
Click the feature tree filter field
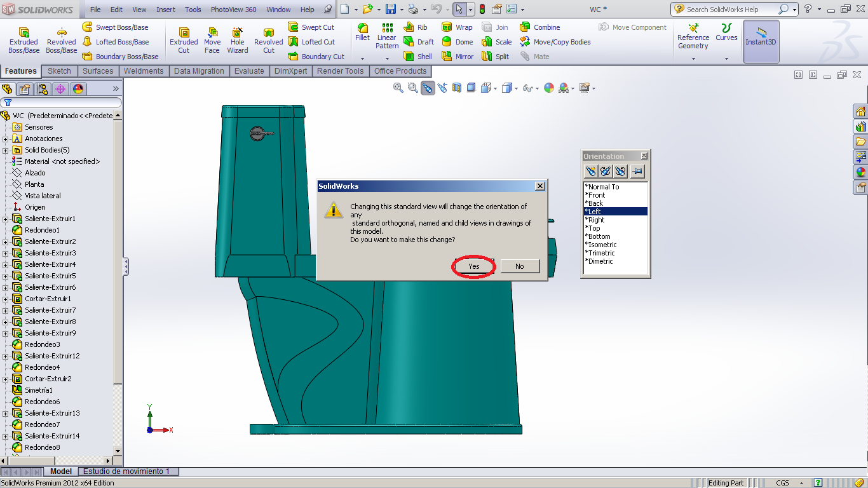tap(61, 102)
